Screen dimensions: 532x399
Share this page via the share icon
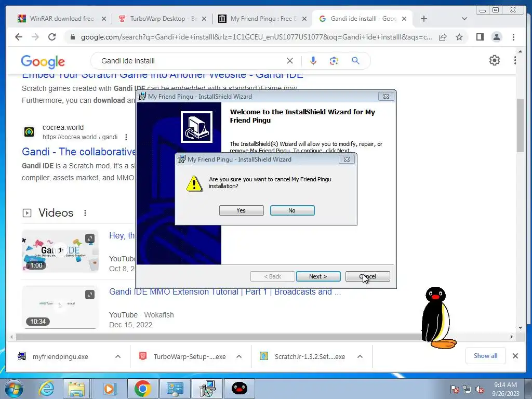[x=443, y=37]
